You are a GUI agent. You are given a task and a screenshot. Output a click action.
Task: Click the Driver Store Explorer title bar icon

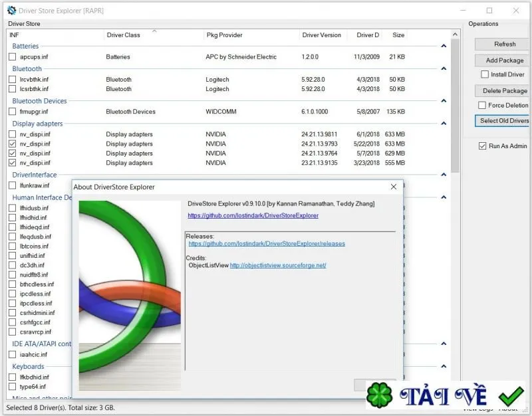(11, 11)
